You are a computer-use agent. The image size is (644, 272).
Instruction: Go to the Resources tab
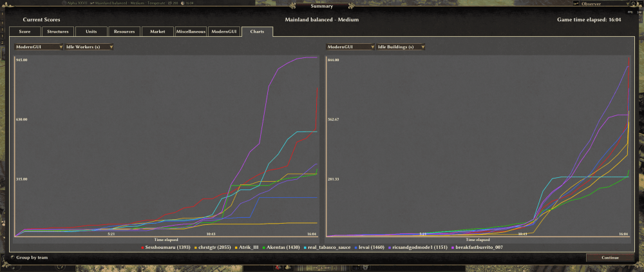(124, 32)
